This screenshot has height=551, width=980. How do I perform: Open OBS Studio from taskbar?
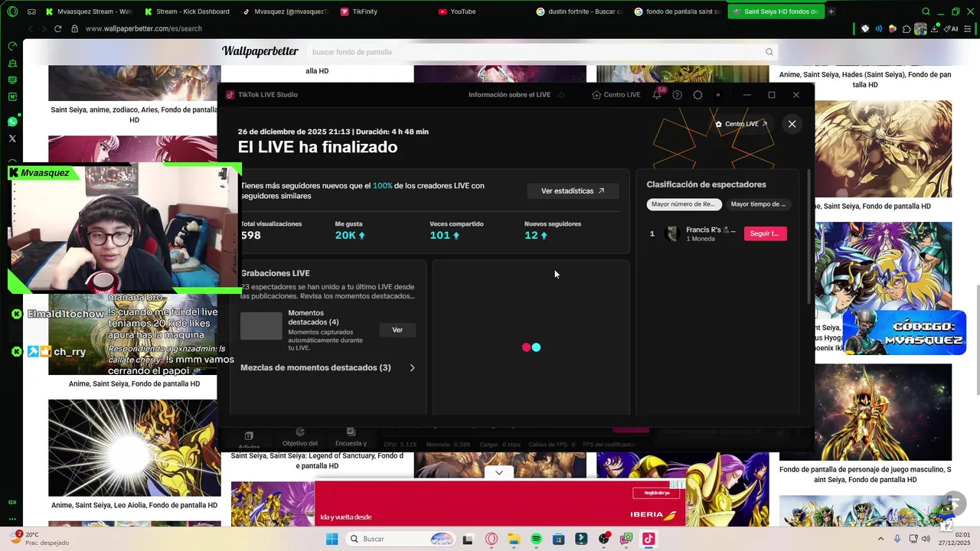coord(604,539)
